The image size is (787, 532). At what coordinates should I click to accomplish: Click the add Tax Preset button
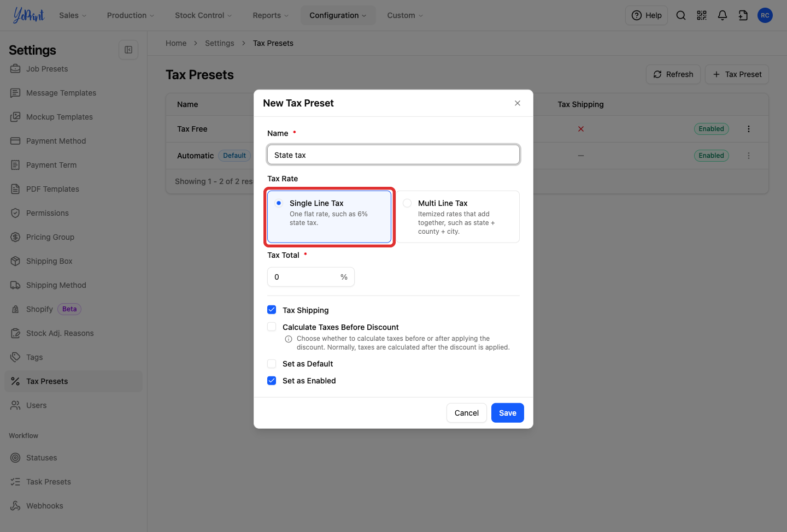click(x=737, y=74)
